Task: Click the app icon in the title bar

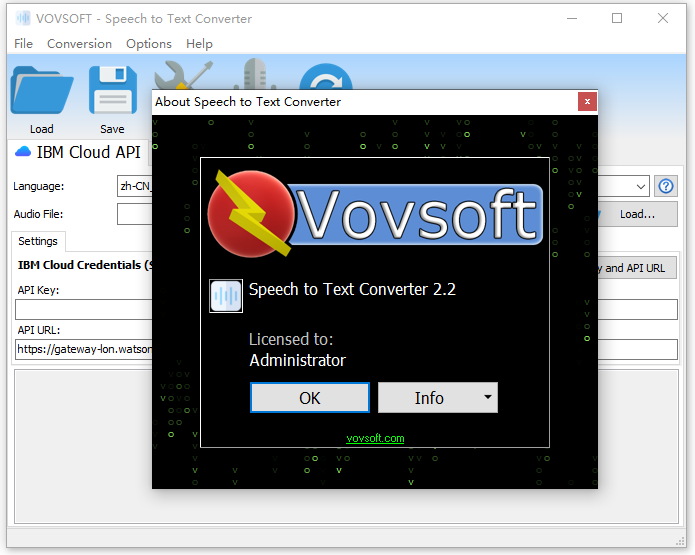Action: pyautogui.click(x=23, y=19)
